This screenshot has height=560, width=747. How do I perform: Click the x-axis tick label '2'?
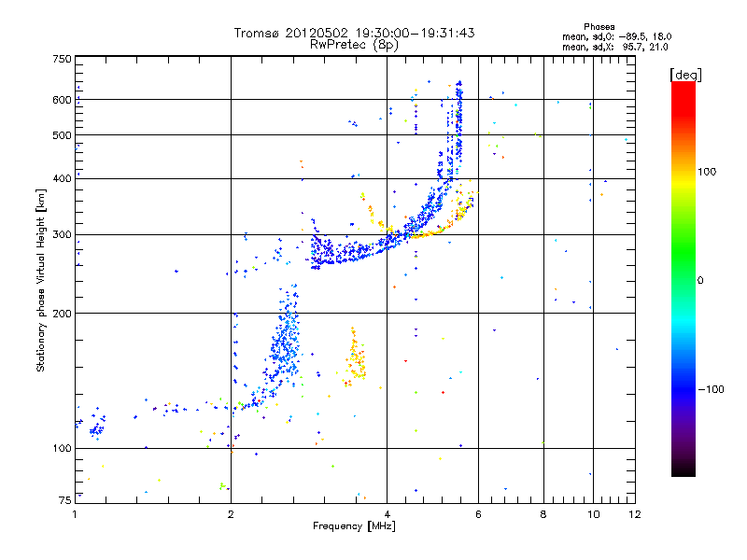(x=231, y=514)
